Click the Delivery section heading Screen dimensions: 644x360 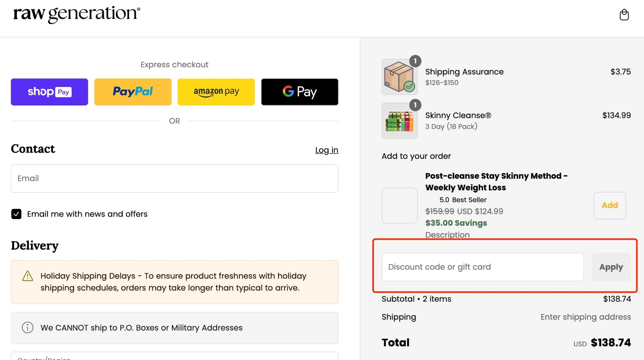pyautogui.click(x=35, y=246)
